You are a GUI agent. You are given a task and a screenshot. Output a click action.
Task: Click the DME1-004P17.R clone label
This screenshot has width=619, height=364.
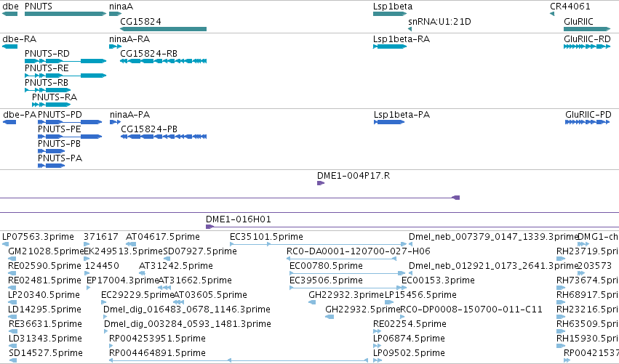pos(354,176)
